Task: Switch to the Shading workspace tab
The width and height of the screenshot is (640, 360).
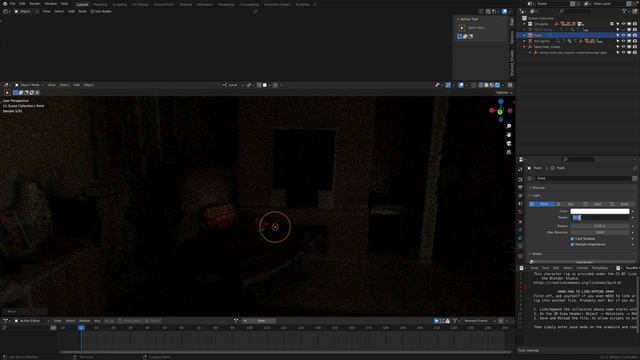Action: pos(185,4)
